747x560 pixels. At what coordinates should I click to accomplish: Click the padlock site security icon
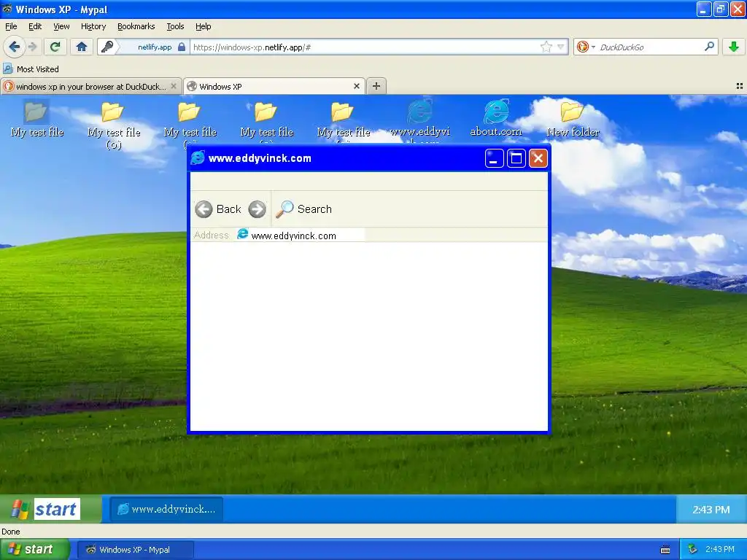(182, 47)
